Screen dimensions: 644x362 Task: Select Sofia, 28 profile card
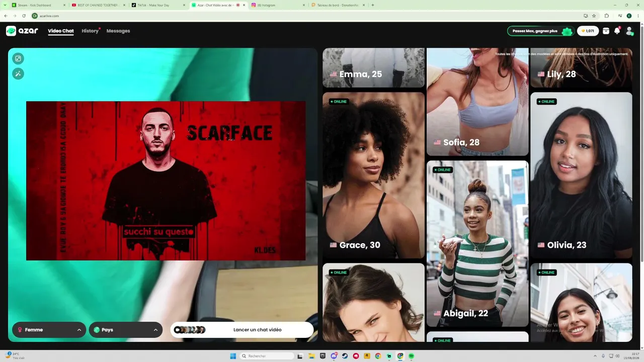point(477,102)
